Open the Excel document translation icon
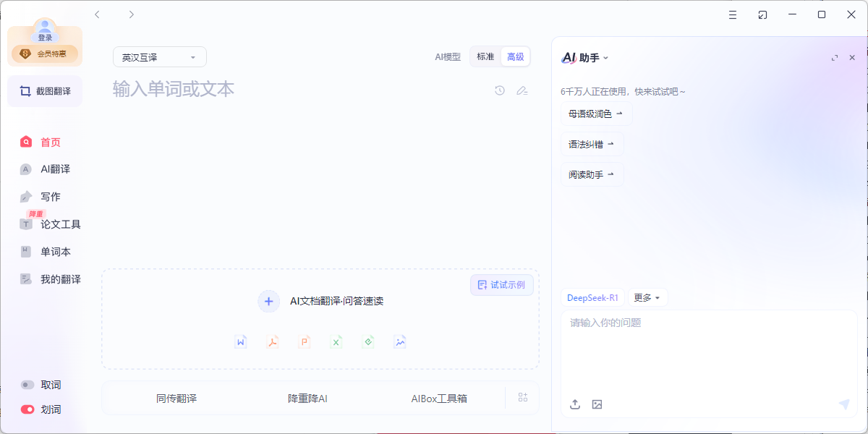The height and width of the screenshot is (434, 868). coord(336,341)
